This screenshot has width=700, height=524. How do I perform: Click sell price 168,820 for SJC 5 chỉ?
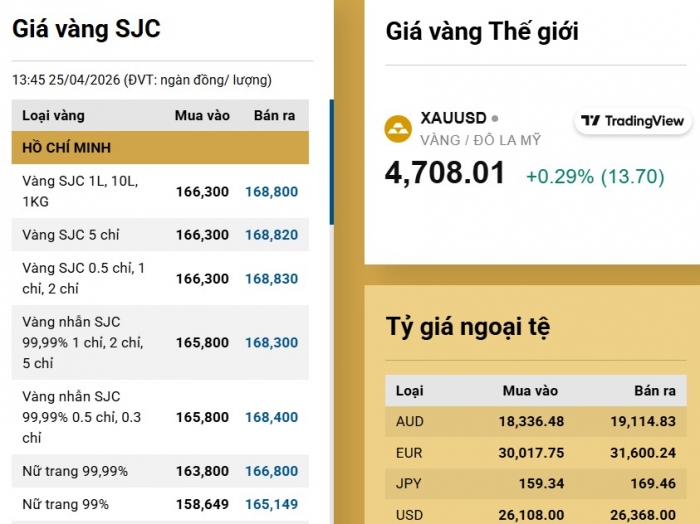click(x=271, y=235)
